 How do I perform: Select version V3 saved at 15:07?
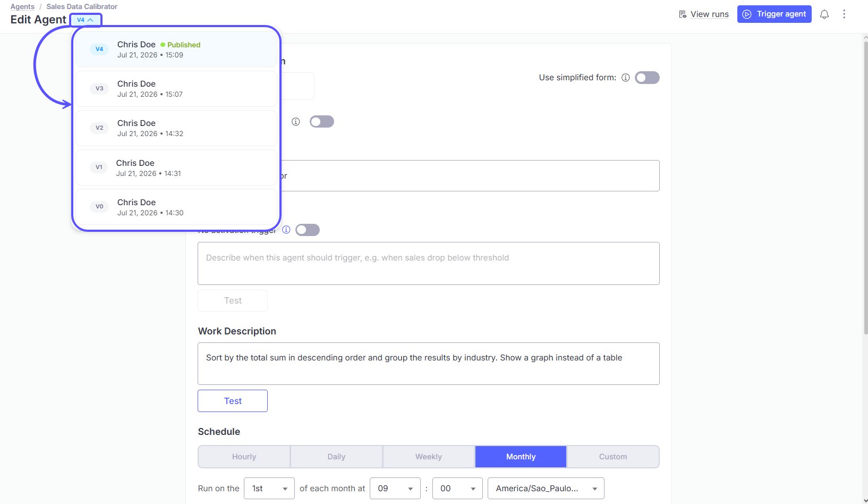pyautogui.click(x=176, y=89)
